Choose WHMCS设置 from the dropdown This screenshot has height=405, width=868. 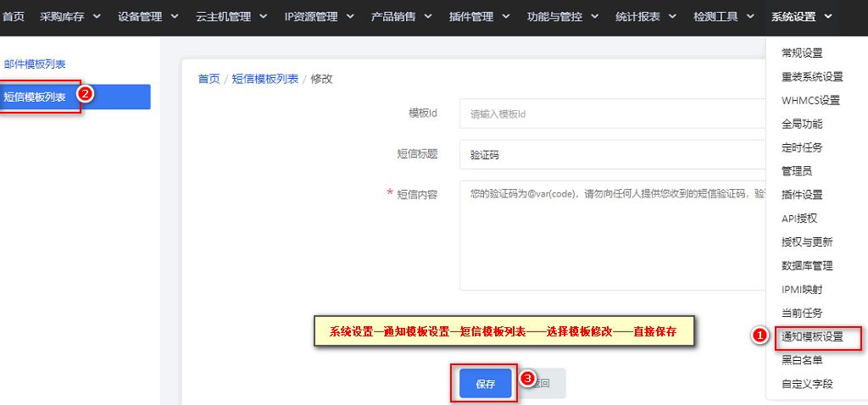(810, 100)
